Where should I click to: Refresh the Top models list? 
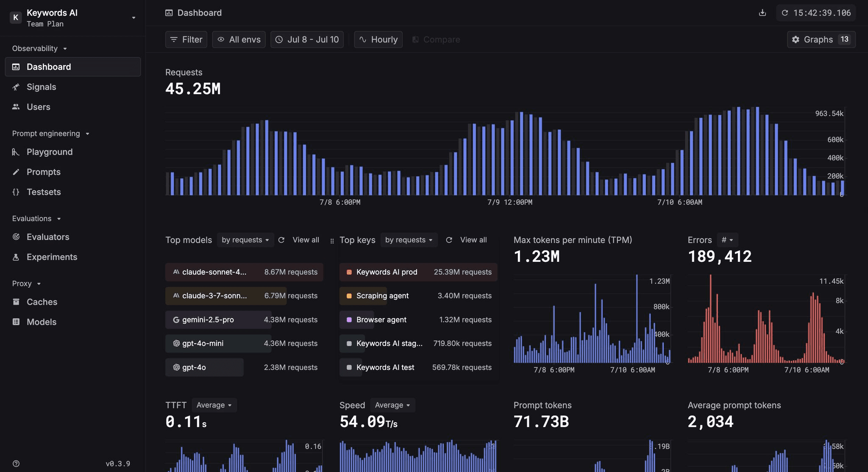tap(281, 240)
